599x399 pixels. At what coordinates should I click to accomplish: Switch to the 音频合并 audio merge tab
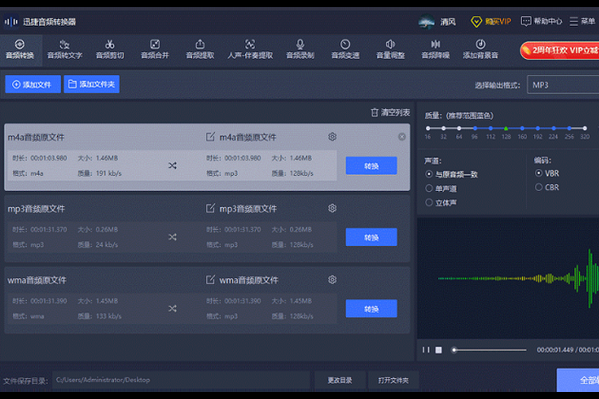(x=155, y=50)
